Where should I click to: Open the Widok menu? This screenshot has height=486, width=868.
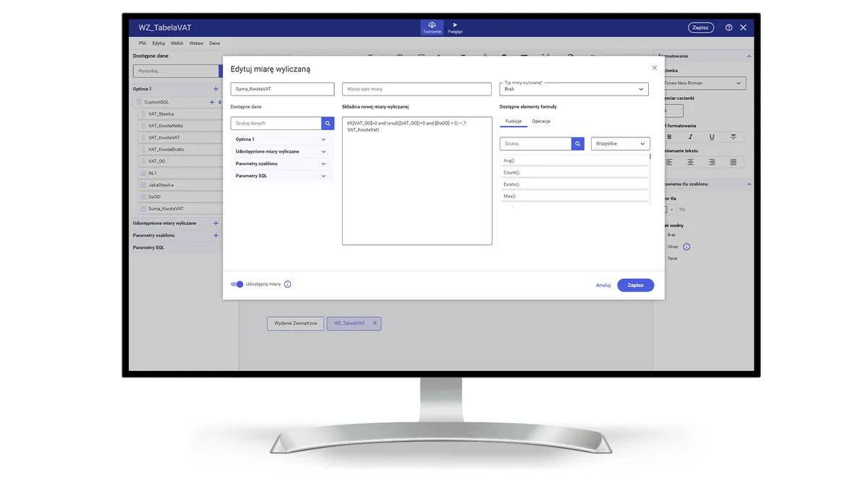pyautogui.click(x=176, y=43)
